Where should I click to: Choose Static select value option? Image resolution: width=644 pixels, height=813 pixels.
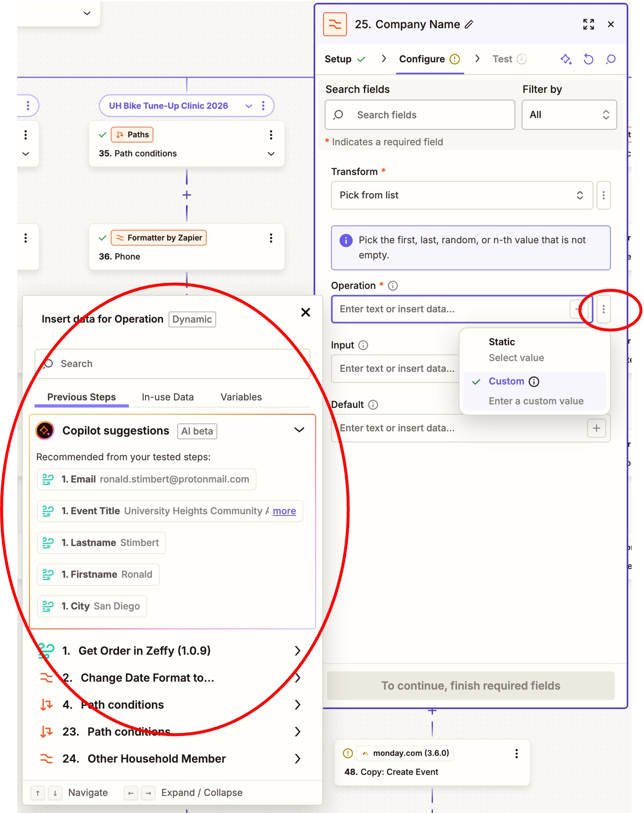[x=534, y=349]
